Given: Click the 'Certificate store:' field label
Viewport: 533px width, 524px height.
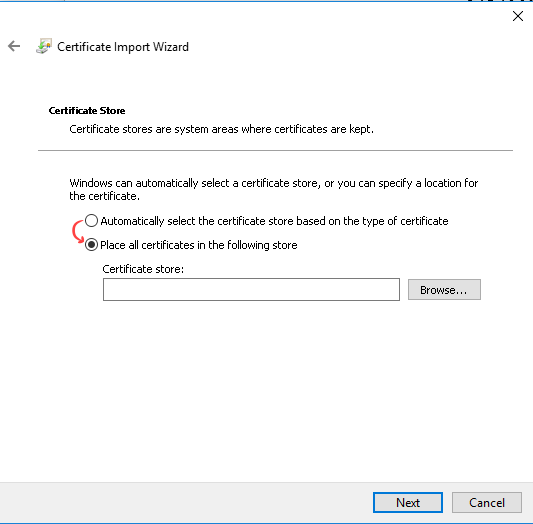Looking at the screenshot, I should tap(143, 269).
